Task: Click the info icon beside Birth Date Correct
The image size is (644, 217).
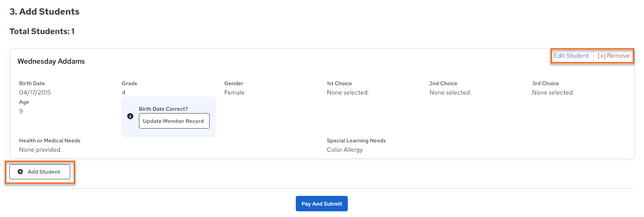Action: tap(130, 116)
